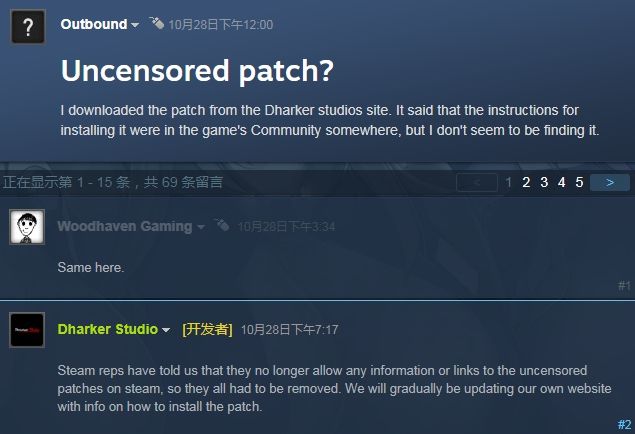Go to page 2 of comments

pyautogui.click(x=526, y=182)
